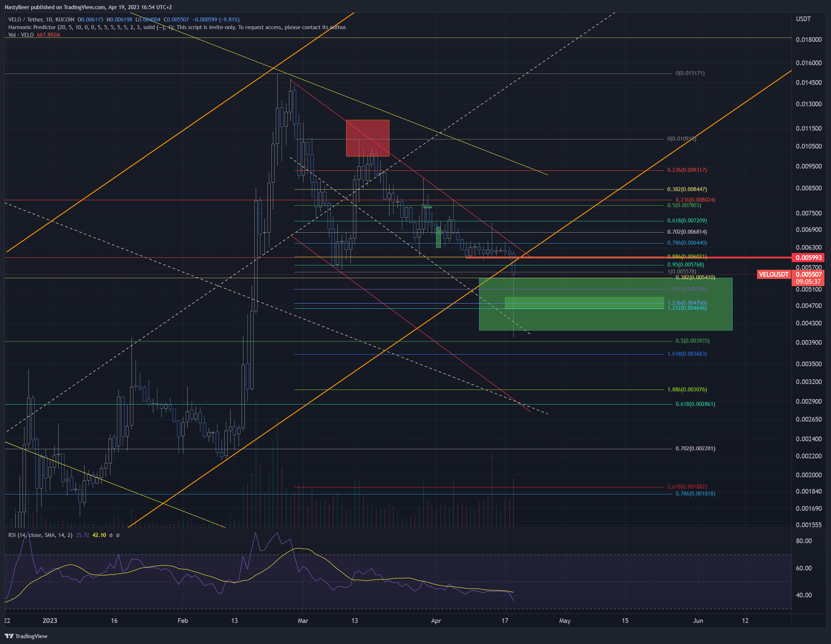
Task: Click the RSI value 35.72
Action: tap(82, 535)
